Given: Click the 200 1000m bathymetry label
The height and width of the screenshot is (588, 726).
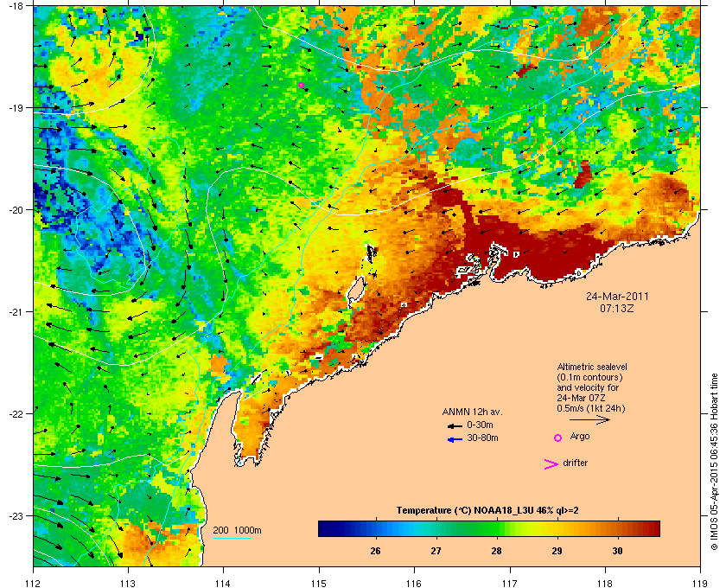Looking at the screenshot, I should [237, 530].
